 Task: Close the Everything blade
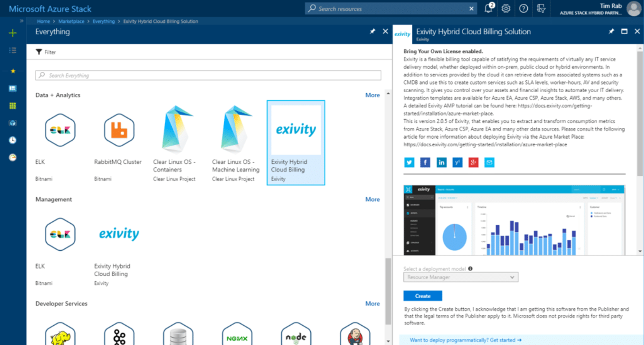coord(385,31)
